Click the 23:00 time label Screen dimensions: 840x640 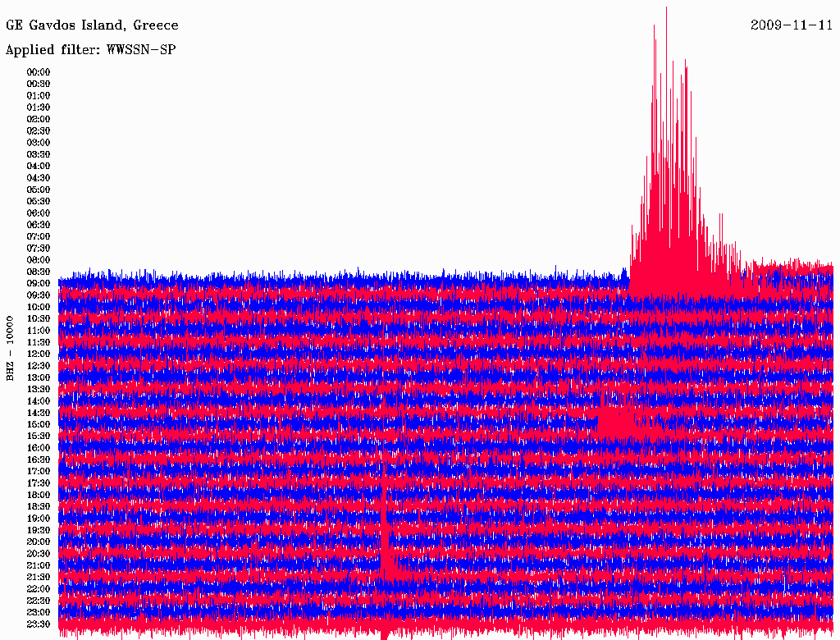click(x=39, y=612)
